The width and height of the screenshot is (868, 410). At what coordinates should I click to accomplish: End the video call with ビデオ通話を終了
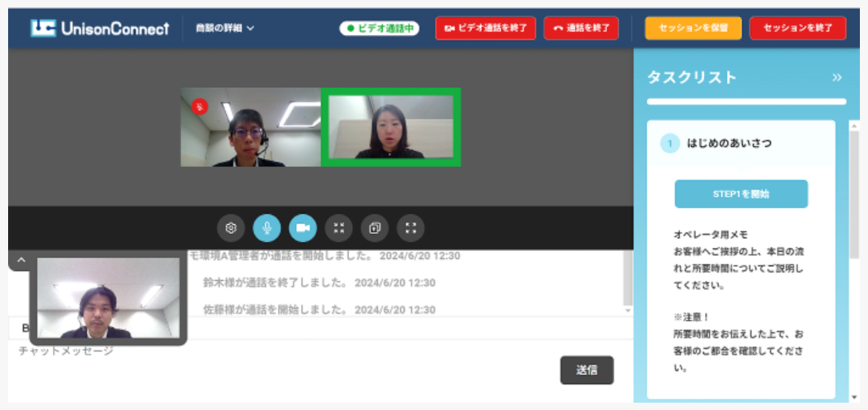tap(485, 28)
